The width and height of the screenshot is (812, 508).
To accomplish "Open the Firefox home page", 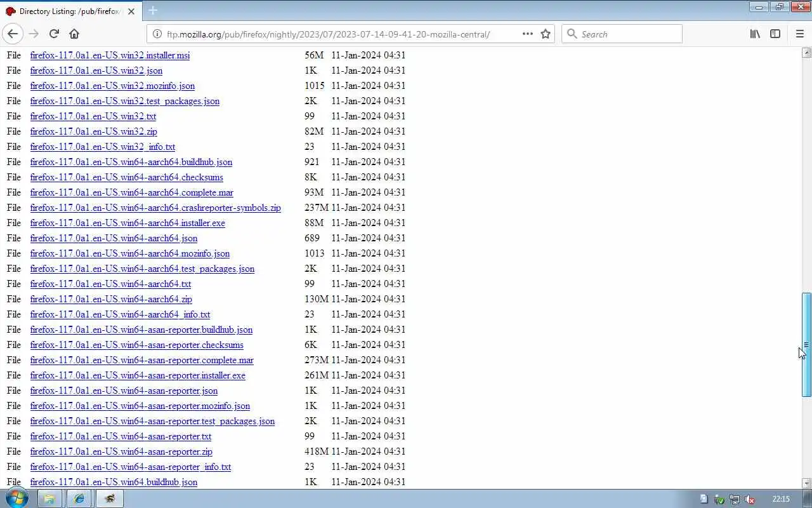I will pos(74,34).
